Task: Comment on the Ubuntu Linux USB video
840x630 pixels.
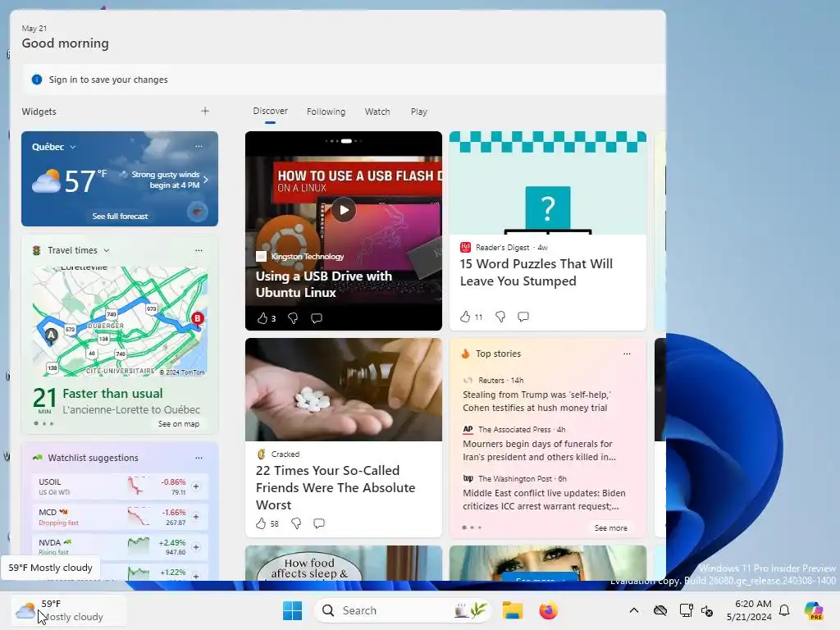Action: pos(317,318)
